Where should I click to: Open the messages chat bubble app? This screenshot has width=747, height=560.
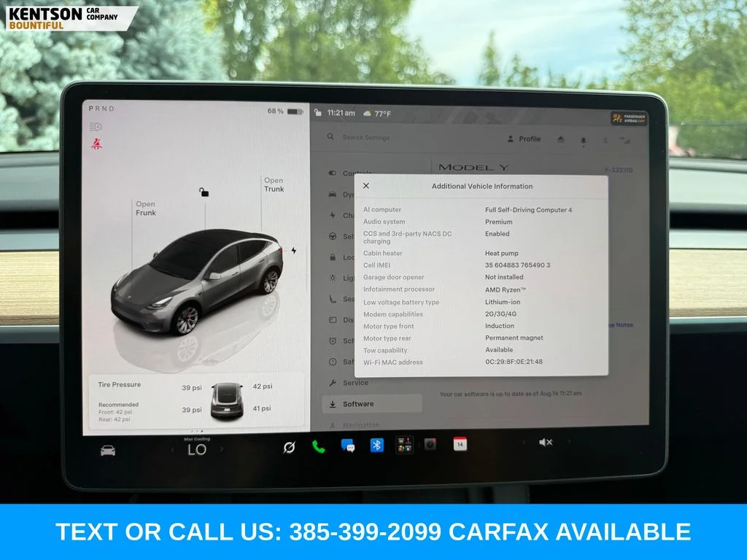[x=348, y=446]
